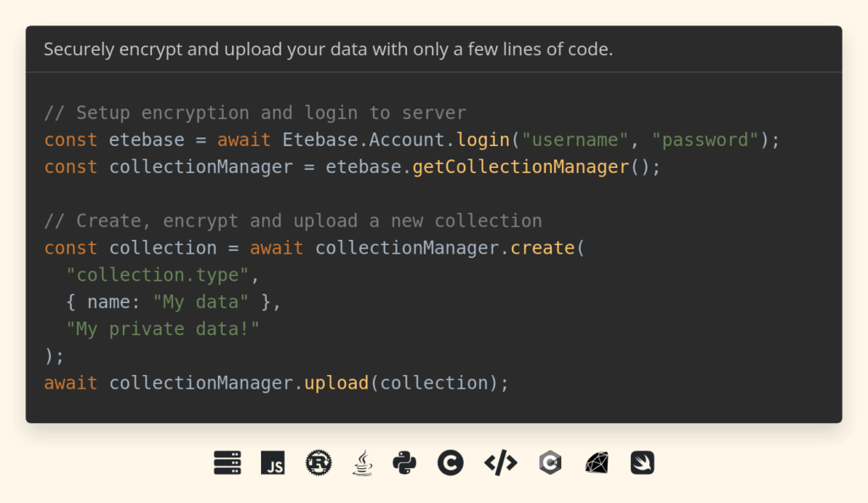The image size is (868, 503).
Task: Click the heading text about securely encrypting data
Action: pos(328,49)
